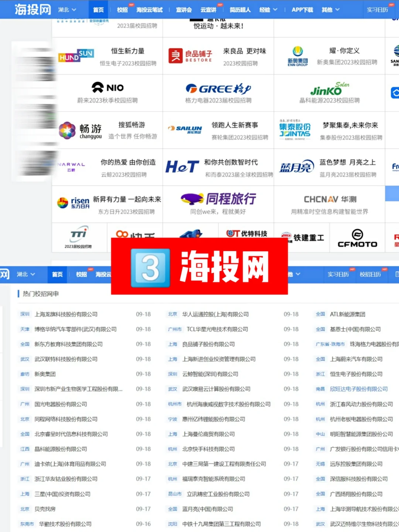This screenshot has width=399, height=532.
Task: Click the 蓝月亮 logo
Action: pos(297,167)
